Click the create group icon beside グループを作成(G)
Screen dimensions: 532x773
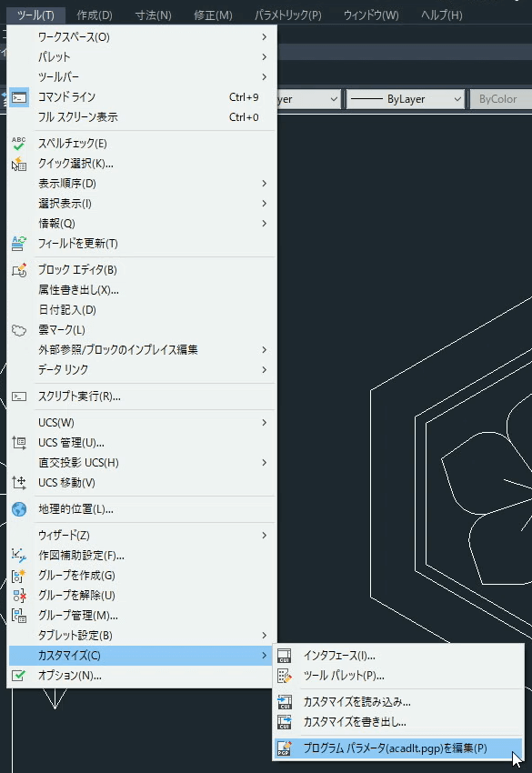(x=19, y=576)
